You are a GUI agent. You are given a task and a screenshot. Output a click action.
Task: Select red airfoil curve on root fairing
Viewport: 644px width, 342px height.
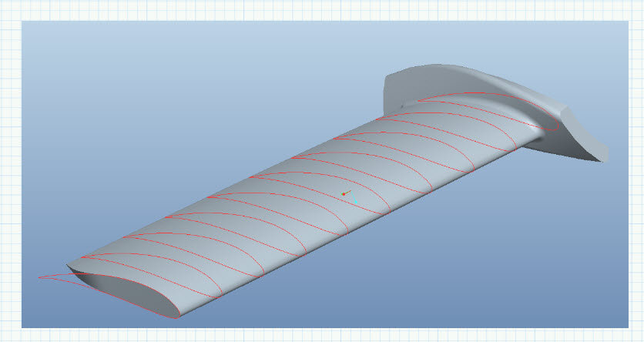(488, 111)
